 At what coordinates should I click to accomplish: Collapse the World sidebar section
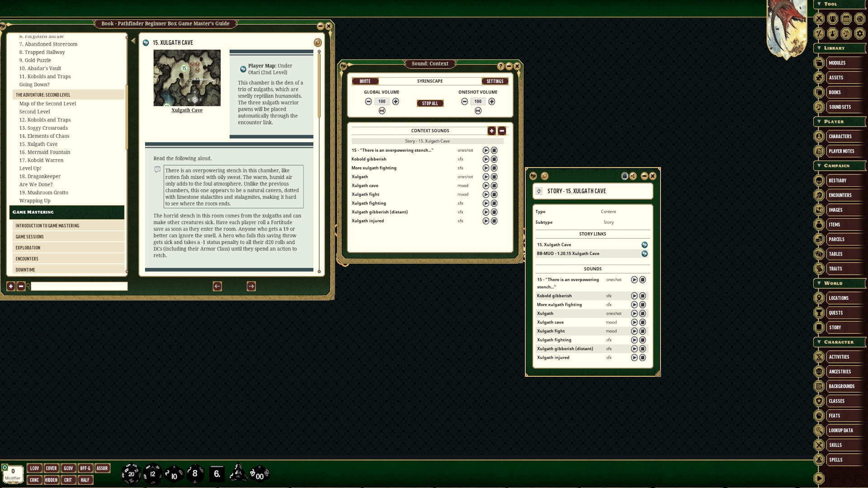coord(820,283)
